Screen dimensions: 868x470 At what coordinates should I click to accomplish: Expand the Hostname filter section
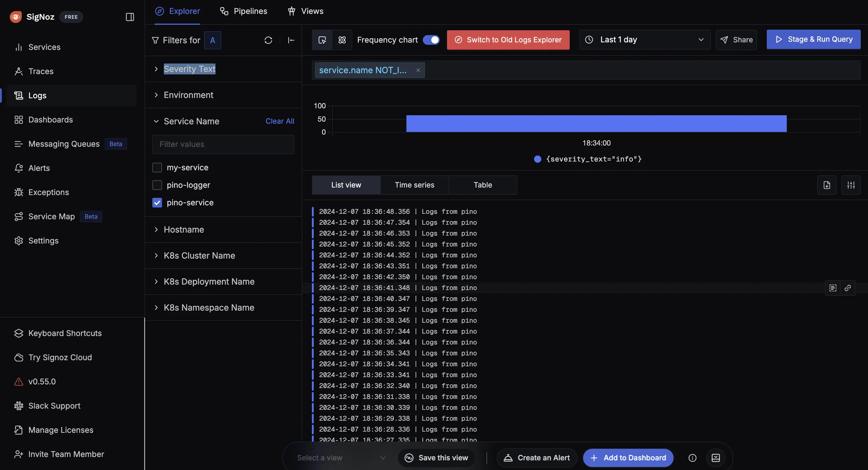click(184, 230)
